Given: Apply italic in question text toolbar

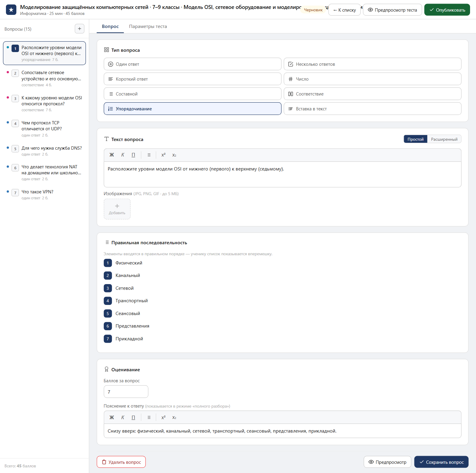Looking at the screenshot, I should tap(123, 155).
